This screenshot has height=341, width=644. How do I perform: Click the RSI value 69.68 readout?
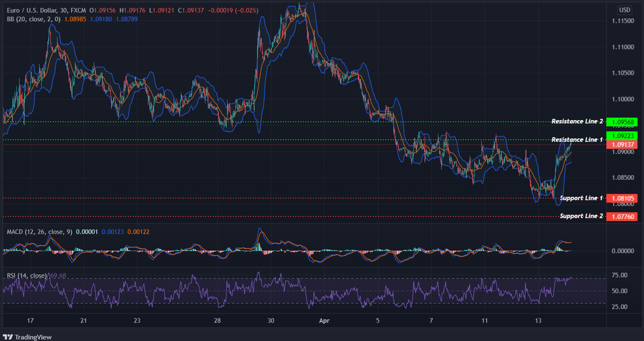click(58, 275)
